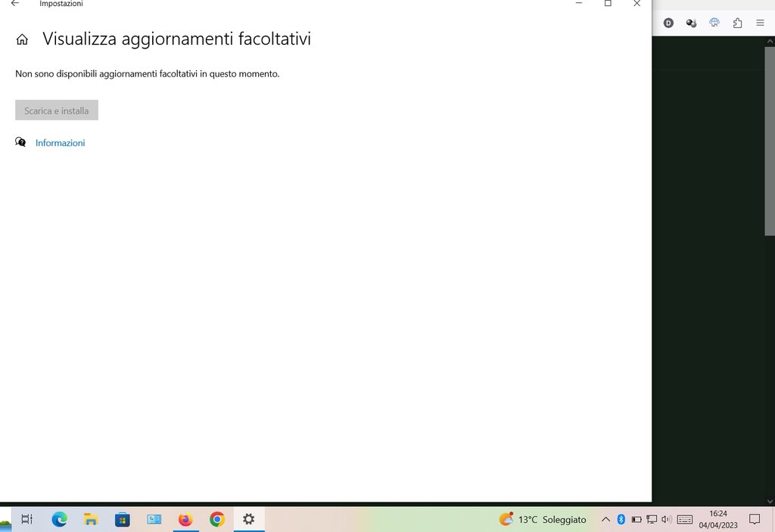
Task: Open the clock showing 16:24 04/04/2023
Action: point(718,519)
